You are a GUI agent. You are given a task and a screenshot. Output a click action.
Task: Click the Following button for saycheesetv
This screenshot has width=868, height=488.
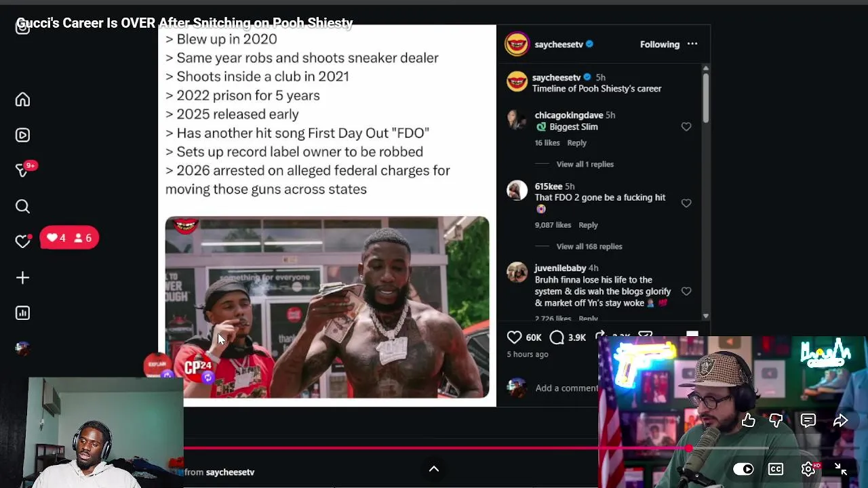click(x=660, y=45)
